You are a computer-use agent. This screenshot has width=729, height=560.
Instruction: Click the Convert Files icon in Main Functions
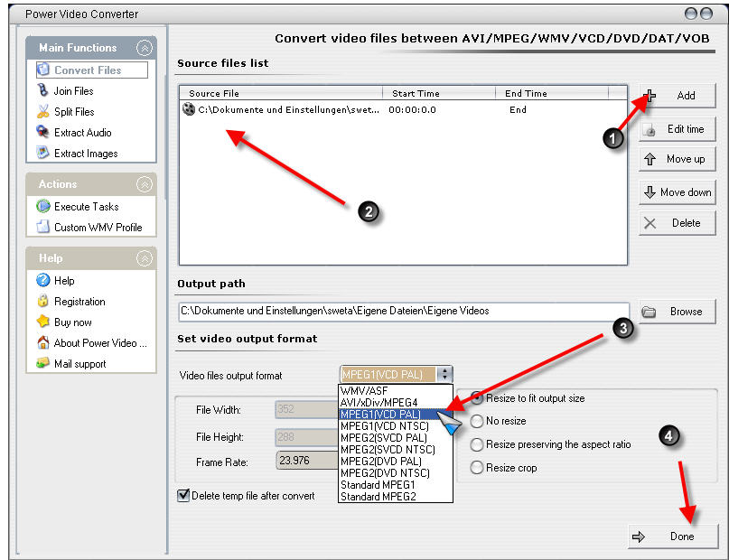pyautogui.click(x=43, y=70)
